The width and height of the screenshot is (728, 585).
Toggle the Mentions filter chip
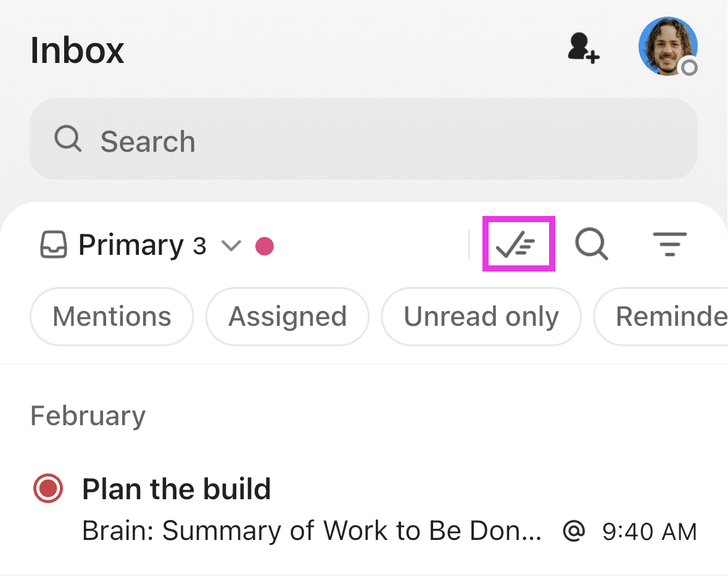pos(112,317)
